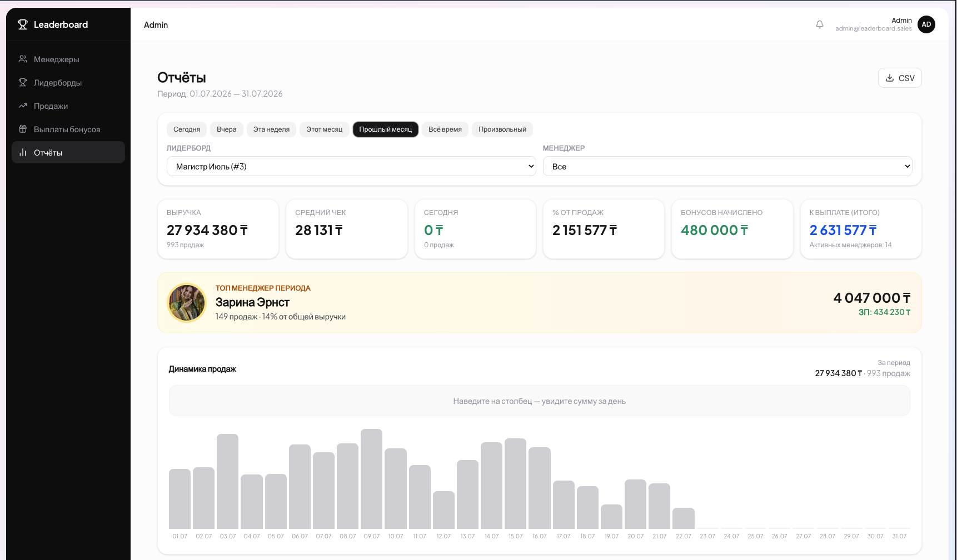Click the 15.07 chart bar
This screenshot has height=560, width=957.
[x=515, y=483]
